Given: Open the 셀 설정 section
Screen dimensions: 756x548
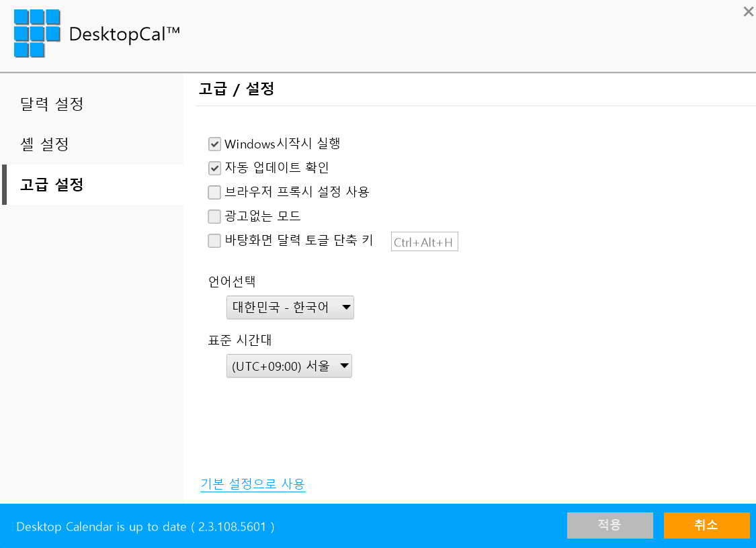Looking at the screenshot, I should point(44,144).
